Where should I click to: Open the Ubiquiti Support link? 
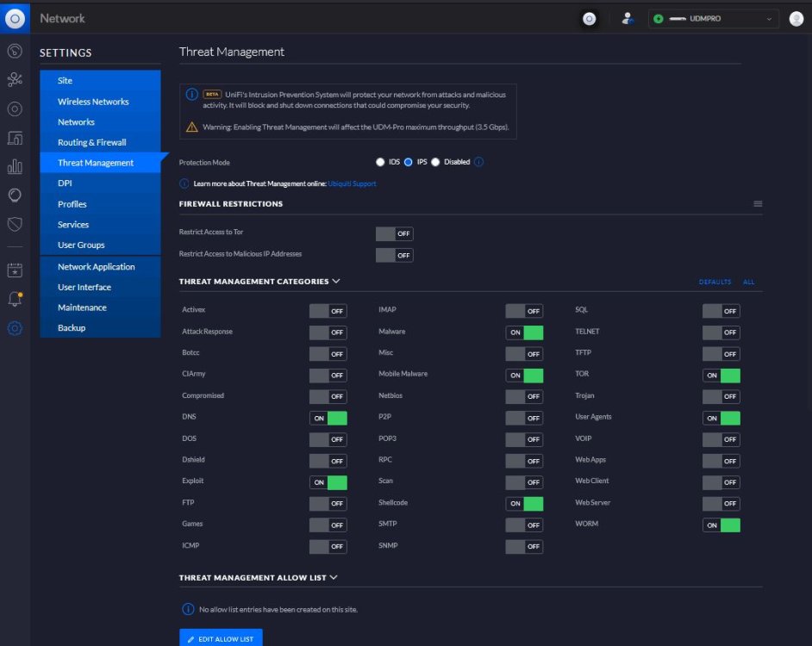[353, 183]
